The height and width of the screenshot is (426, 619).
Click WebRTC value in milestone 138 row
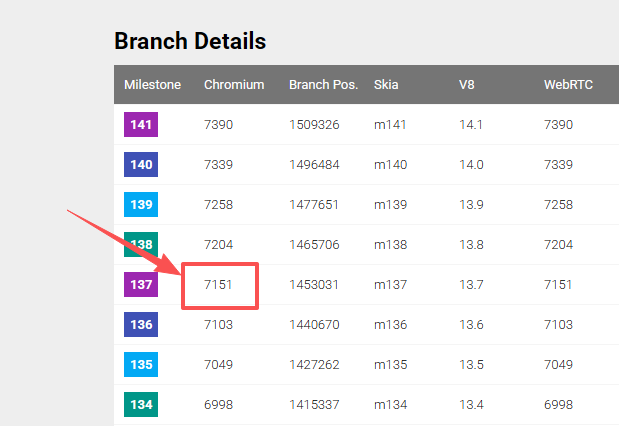tap(558, 245)
